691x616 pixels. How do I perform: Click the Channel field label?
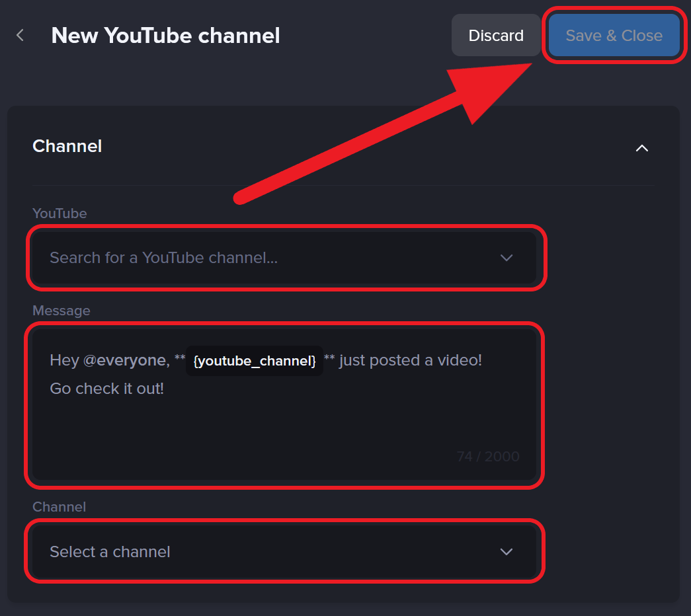pyautogui.click(x=59, y=507)
